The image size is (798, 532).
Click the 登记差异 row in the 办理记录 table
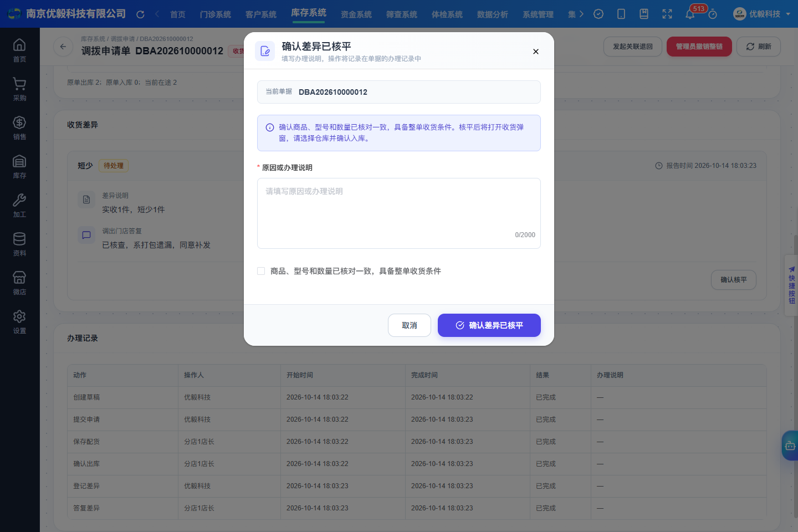[x=417, y=486]
